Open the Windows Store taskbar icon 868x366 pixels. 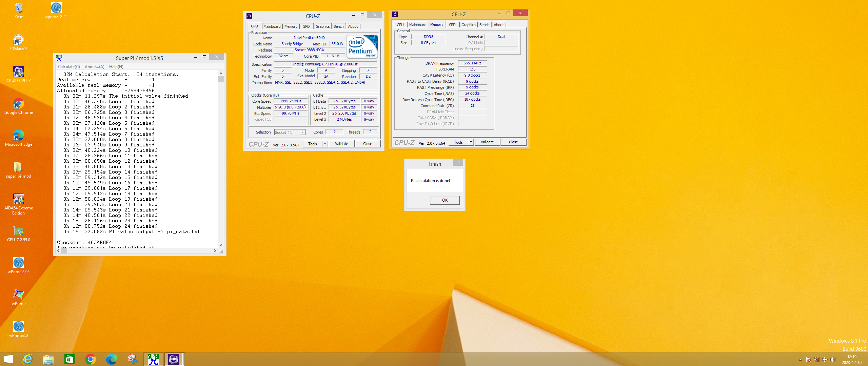(x=70, y=359)
